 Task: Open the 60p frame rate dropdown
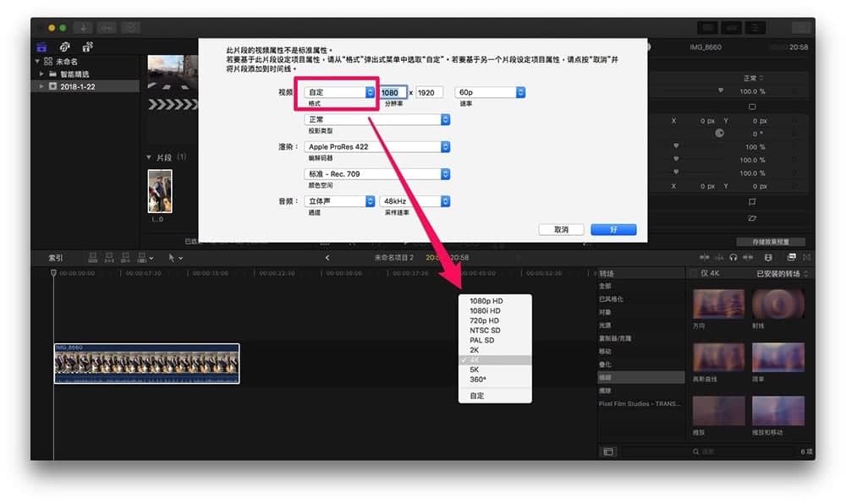tap(490, 92)
